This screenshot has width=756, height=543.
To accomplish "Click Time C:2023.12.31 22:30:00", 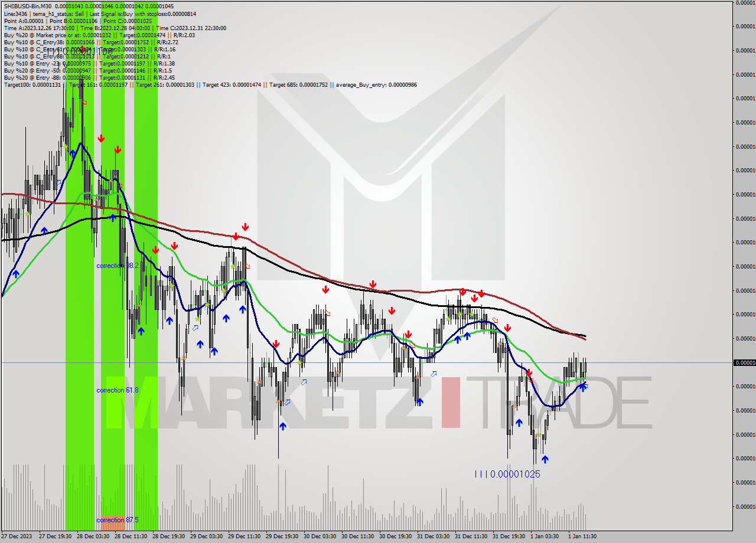I will (191, 28).
